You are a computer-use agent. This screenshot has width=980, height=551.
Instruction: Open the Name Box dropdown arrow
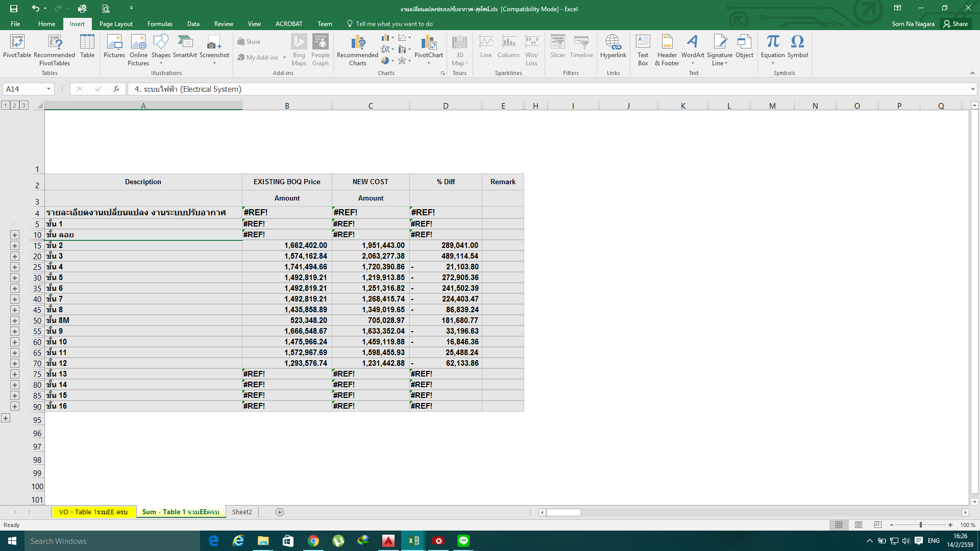48,89
